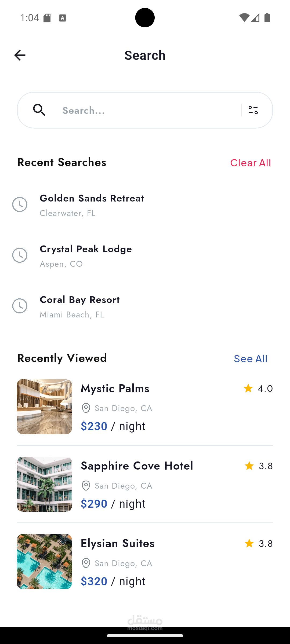
Task: Open the Sapphire Cove Hotel listing title
Action: click(x=137, y=466)
